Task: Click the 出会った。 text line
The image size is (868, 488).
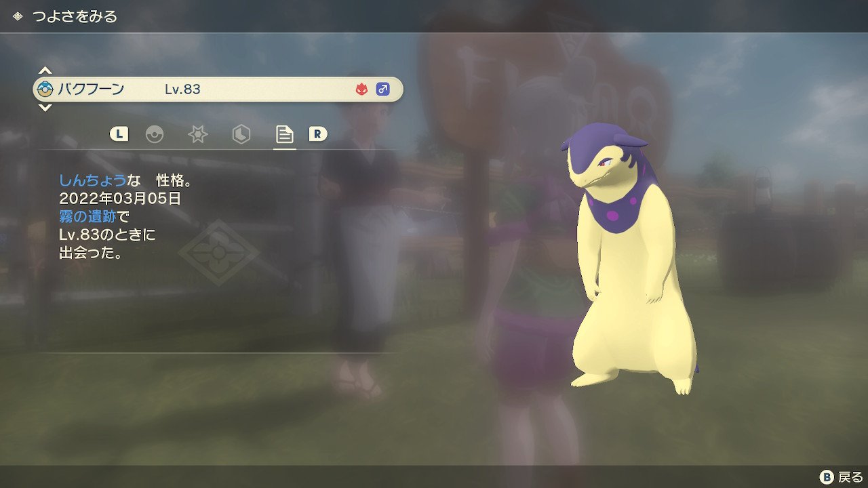Action: [91, 253]
